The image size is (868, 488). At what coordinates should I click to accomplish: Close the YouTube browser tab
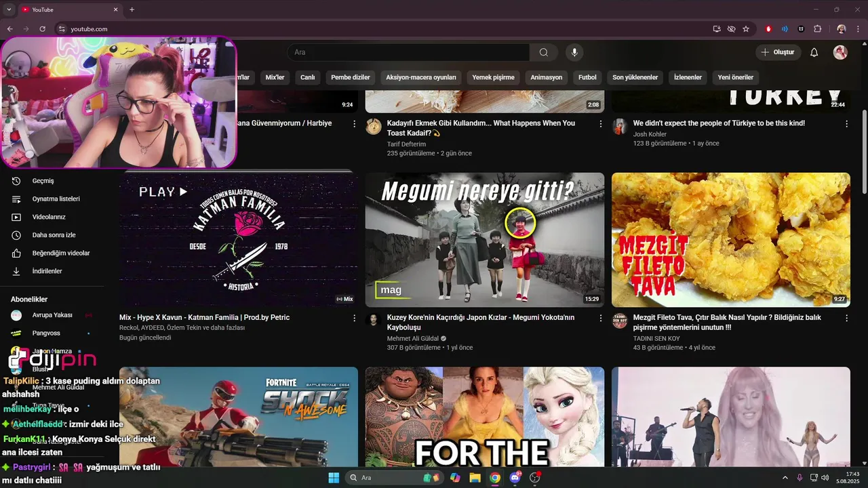point(115,9)
